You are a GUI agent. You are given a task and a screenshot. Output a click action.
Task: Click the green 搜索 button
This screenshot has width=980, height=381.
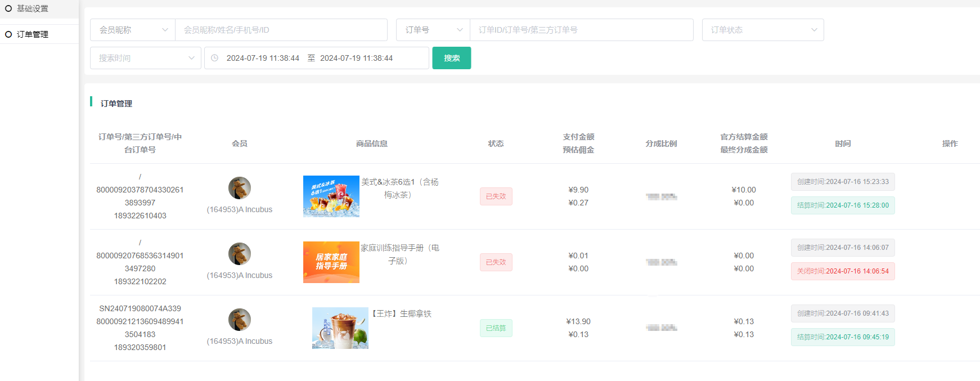tap(452, 58)
